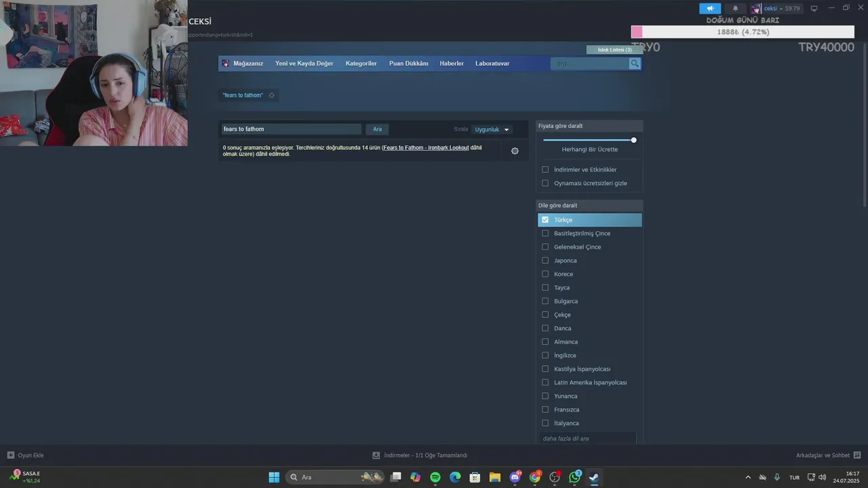The height and width of the screenshot is (488, 868).
Task: Check the Almanca language box
Action: pyautogui.click(x=545, y=342)
